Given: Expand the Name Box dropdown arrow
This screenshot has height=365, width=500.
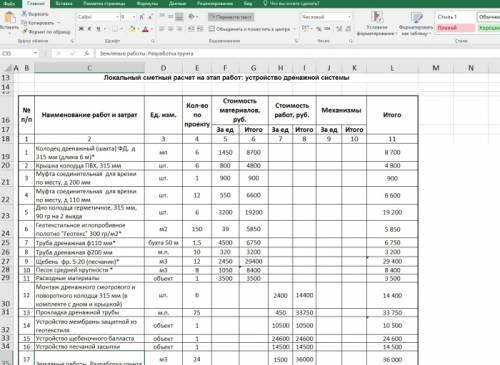Looking at the screenshot, I should coord(35,53).
